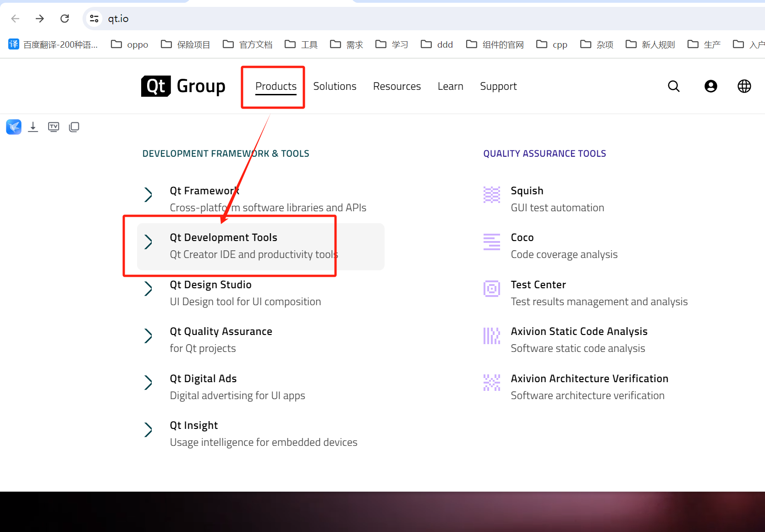Click the Squish product icon
Image resolution: width=765 pixels, height=532 pixels.
click(x=492, y=195)
